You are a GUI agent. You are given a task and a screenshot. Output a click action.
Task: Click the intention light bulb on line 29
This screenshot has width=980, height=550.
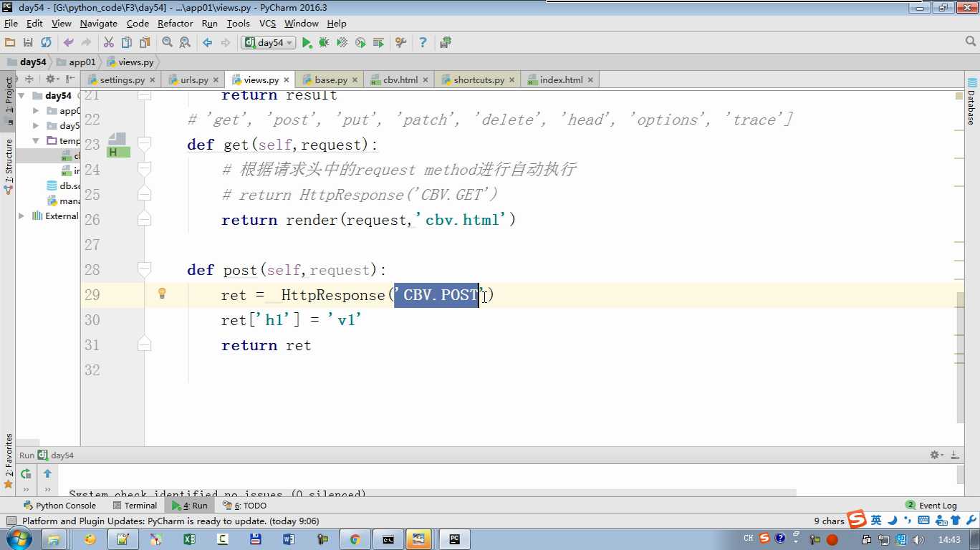tap(162, 294)
